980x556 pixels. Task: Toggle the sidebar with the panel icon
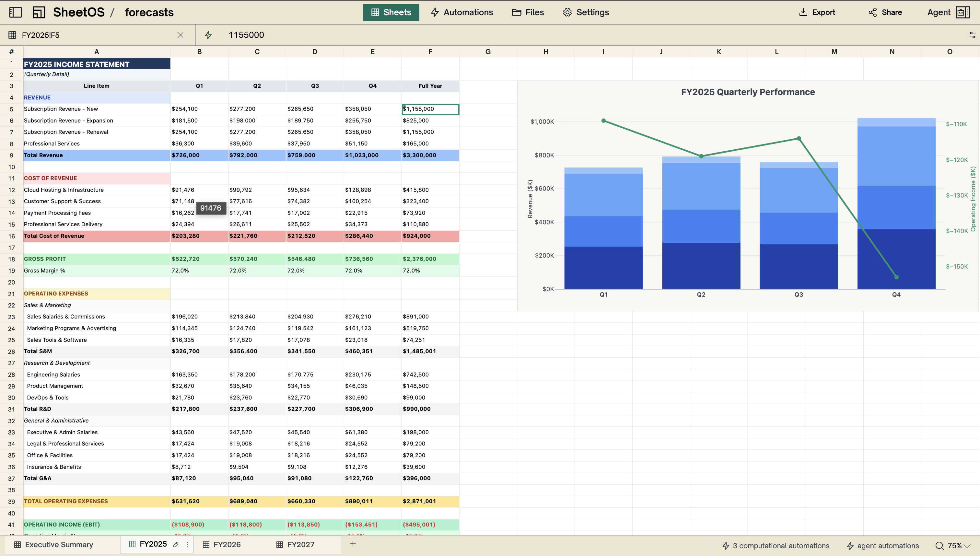click(15, 12)
